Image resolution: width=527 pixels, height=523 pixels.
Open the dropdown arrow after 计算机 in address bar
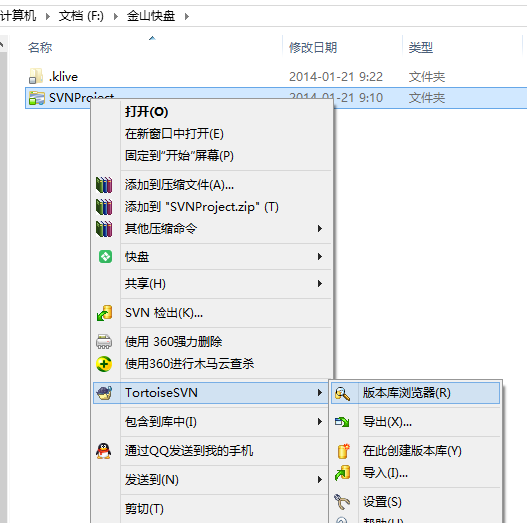click(48, 16)
